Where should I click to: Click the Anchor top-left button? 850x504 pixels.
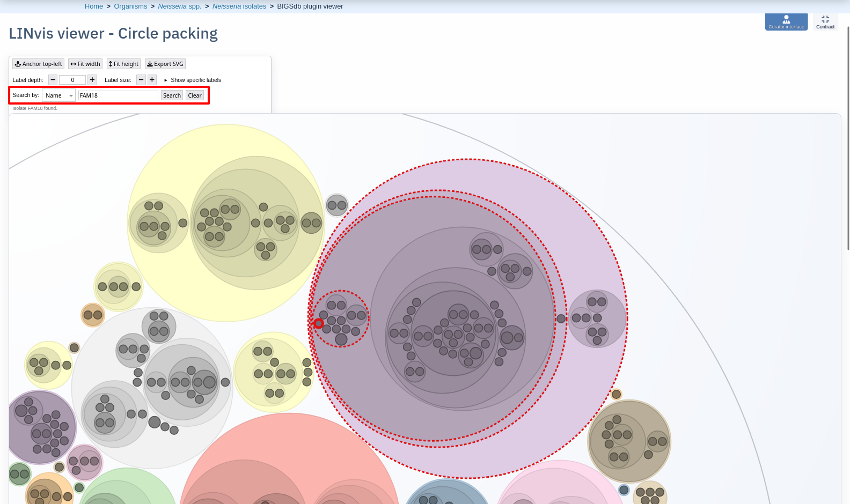pos(38,64)
